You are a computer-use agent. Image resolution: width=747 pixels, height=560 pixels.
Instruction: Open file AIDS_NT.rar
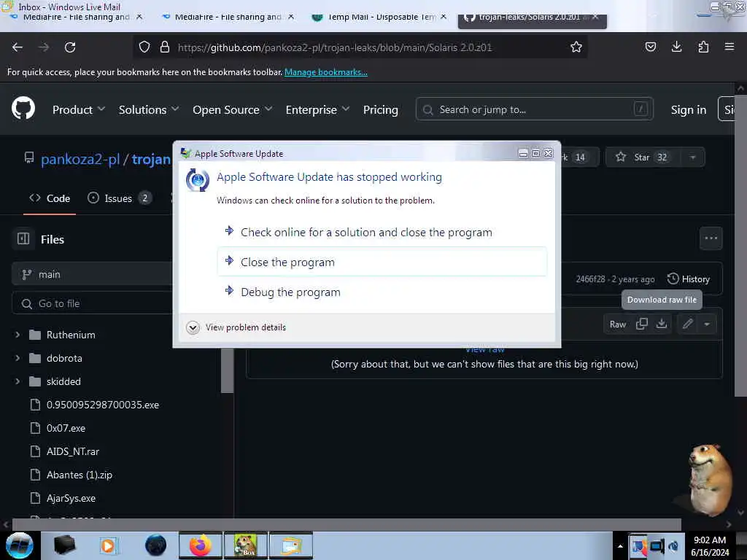(x=73, y=451)
